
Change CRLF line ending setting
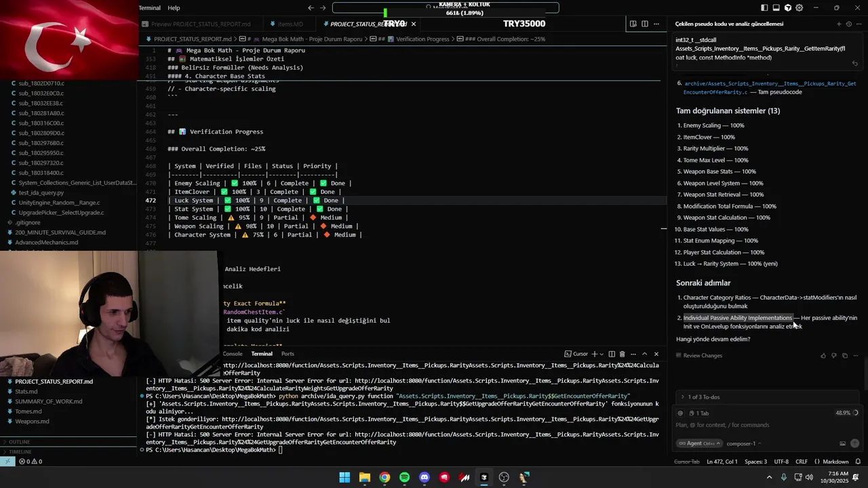(x=802, y=462)
